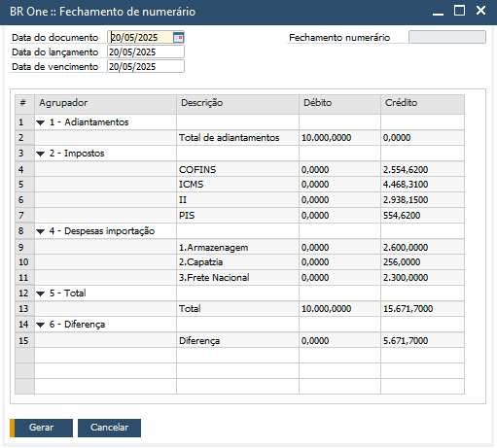497x448 pixels.
Task: Click the Cancelar button
Action: tap(109, 428)
